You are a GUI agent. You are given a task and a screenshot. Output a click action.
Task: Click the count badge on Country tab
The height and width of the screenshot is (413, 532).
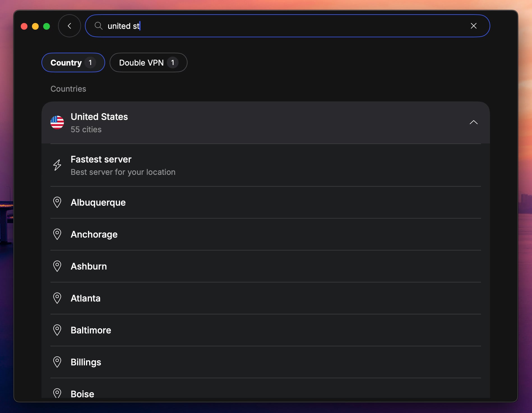(90, 62)
